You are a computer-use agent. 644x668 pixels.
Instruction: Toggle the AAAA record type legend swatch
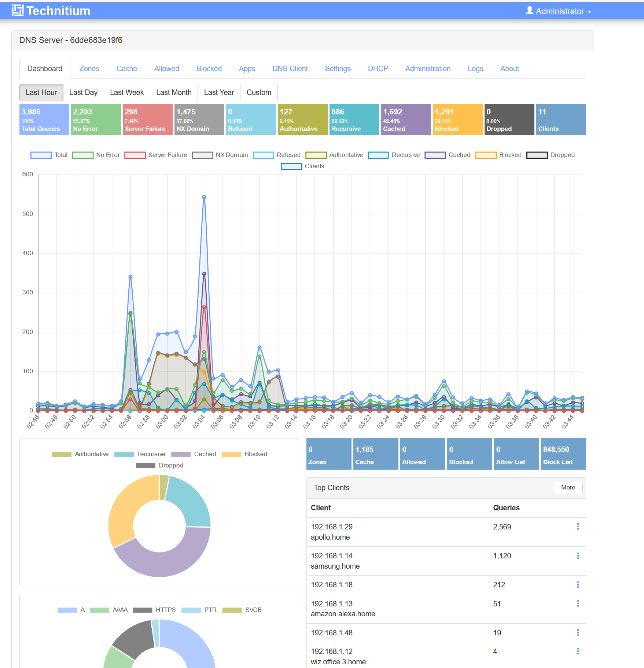coord(99,610)
